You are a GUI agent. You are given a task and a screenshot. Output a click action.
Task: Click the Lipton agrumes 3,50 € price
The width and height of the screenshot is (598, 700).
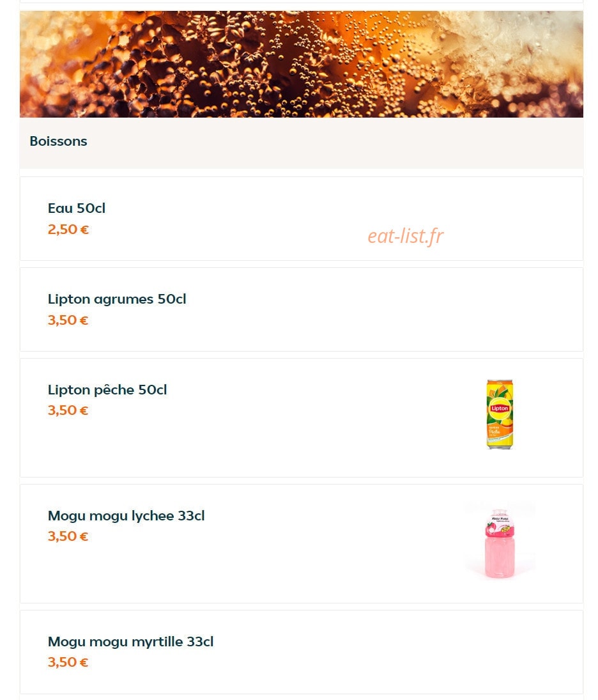point(68,320)
